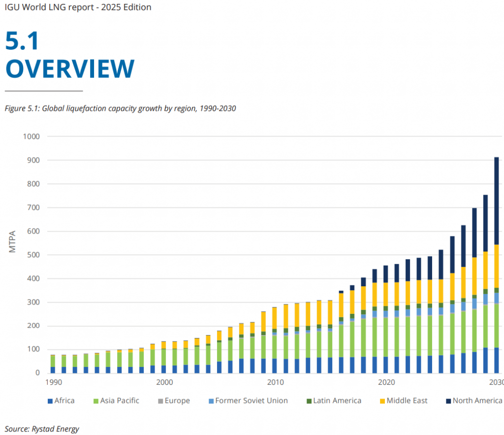This screenshot has width=504, height=435.
Task: Click the 1000 y-axis label
Action: (x=31, y=136)
